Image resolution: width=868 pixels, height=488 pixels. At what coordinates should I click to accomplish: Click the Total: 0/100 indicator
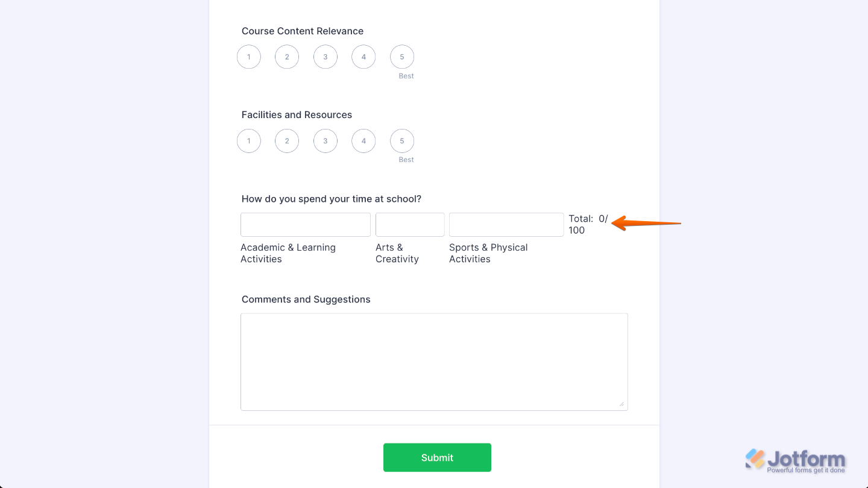pyautogui.click(x=588, y=224)
